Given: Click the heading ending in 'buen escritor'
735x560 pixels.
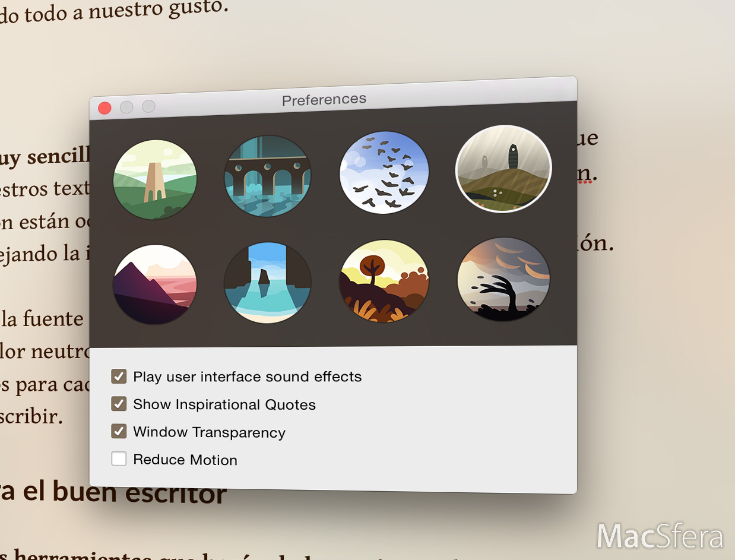Looking at the screenshot, I should pos(113,492).
